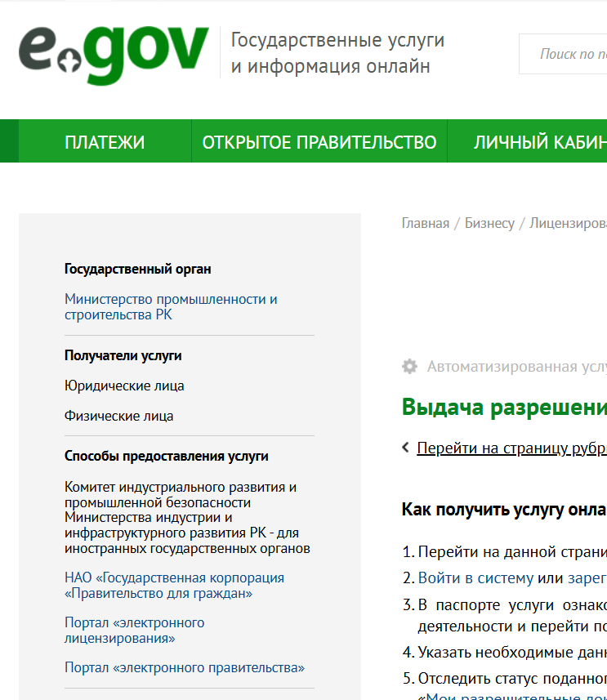Screen dimensions: 607x700
Task: Click the green Выдача разрешения page title
Action: click(x=504, y=408)
